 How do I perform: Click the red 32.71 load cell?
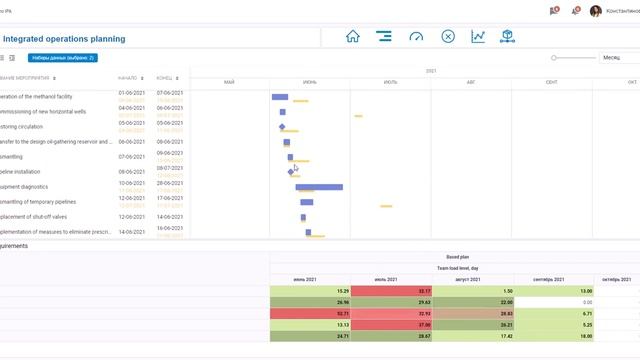click(310, 314)
